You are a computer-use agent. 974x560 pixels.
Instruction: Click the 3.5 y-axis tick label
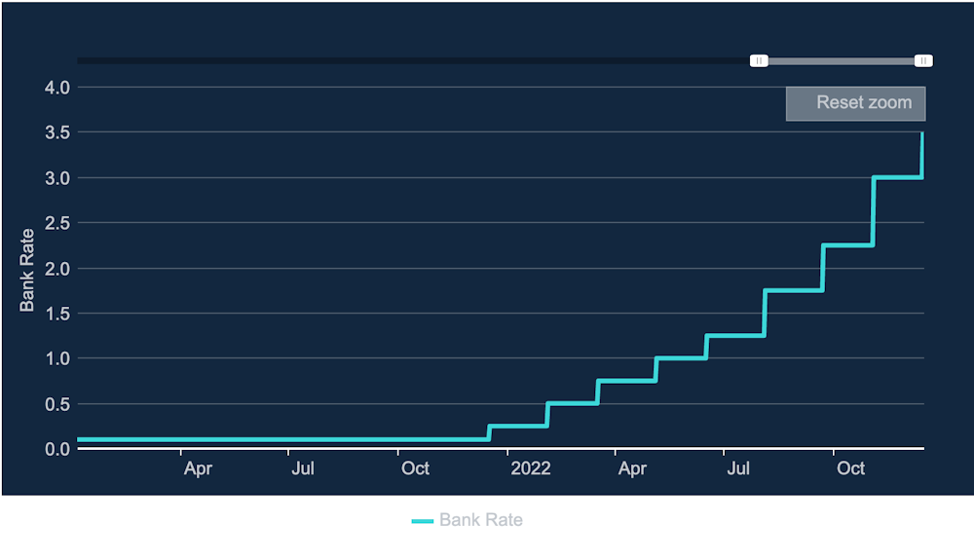[57, 132]
